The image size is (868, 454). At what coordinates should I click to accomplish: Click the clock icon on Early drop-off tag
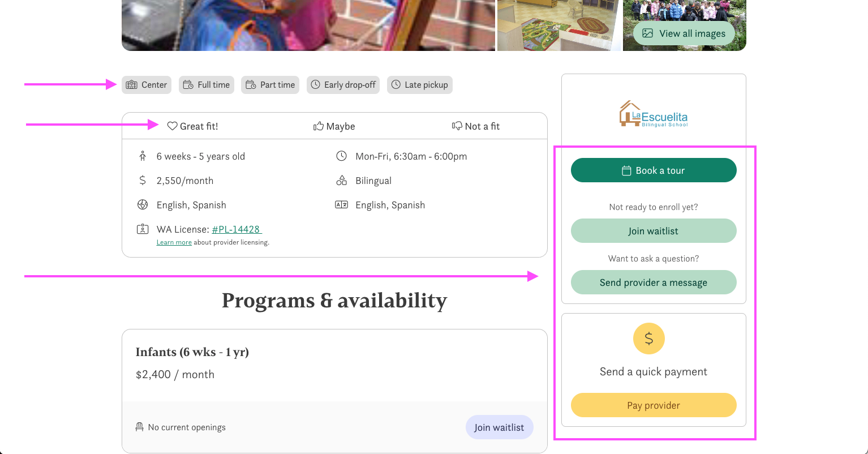316,85
